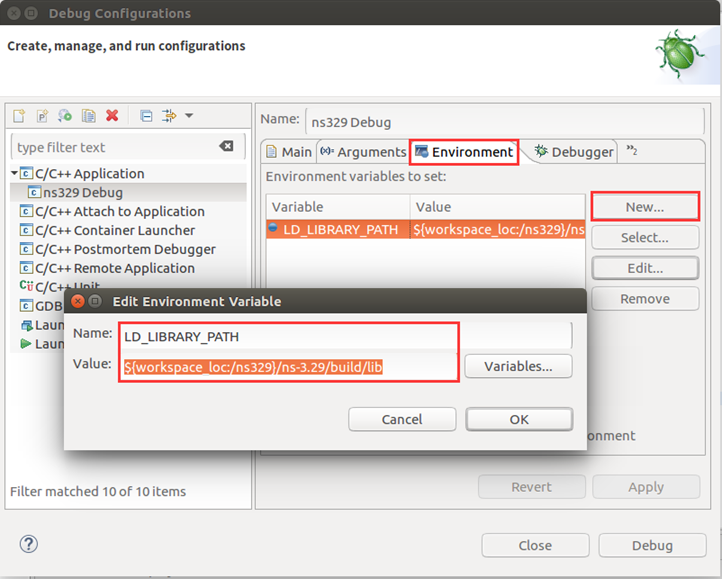The height and width of the screenshot is (579, 722).
Task: Click the Collapse All toolbar icon
Action: coord(146,116)
